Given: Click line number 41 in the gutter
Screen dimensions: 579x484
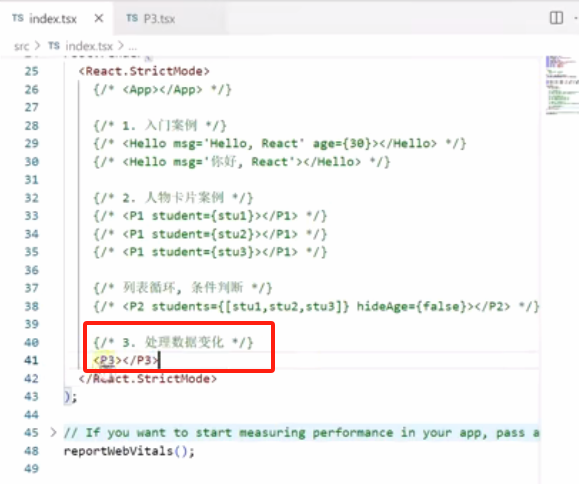Looking at the screenshot, I should click(x=31, y=360).
